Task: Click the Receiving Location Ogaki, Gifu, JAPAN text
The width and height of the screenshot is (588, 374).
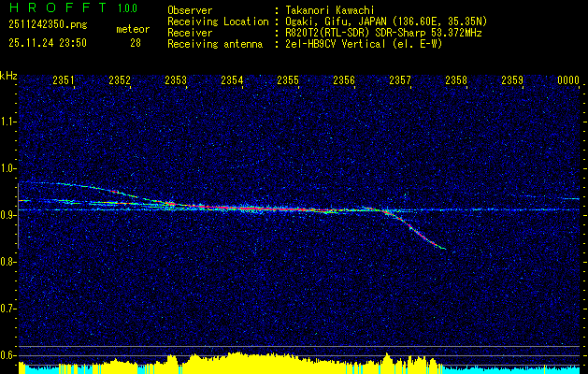Action: point(384,22)
